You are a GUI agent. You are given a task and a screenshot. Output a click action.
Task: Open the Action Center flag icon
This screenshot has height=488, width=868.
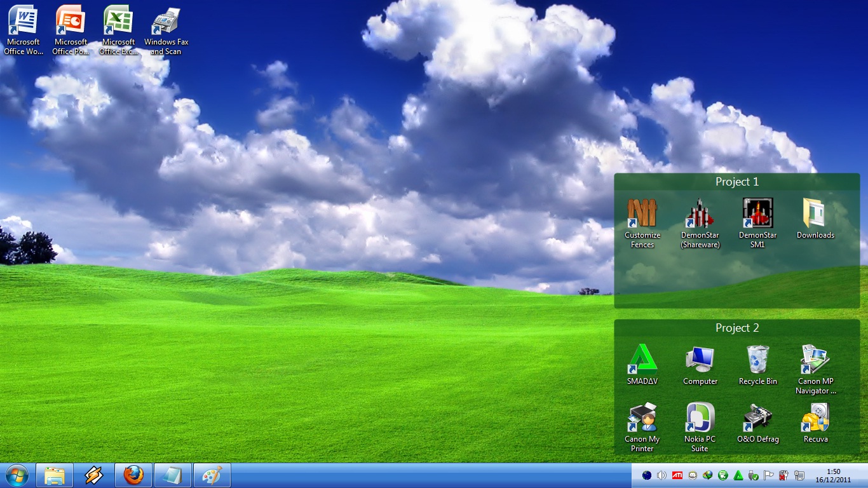[x=769, y=475]
